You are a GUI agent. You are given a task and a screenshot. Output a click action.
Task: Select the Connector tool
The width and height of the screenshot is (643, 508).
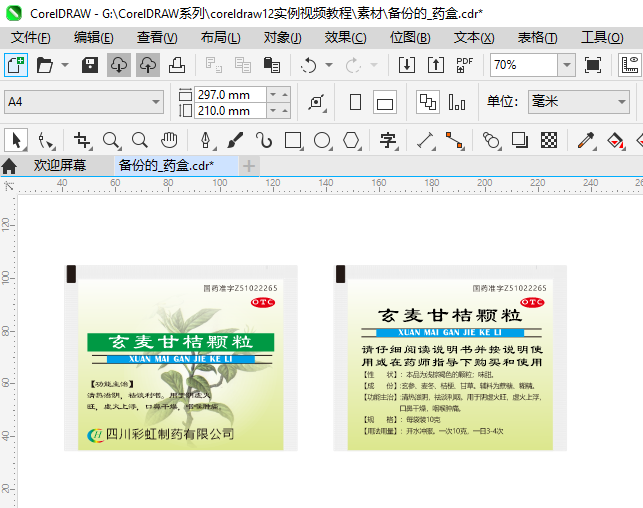[x=454, y=141]
